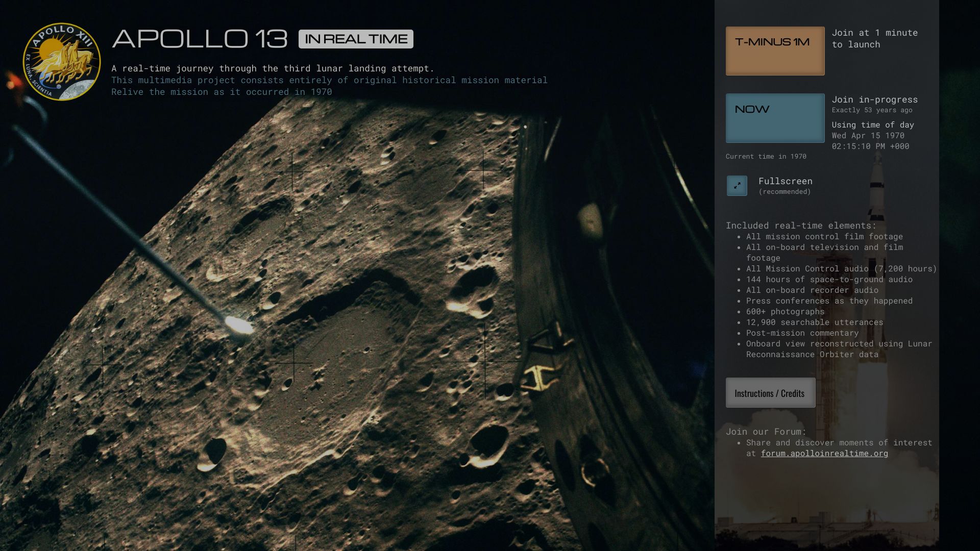Click the 'Wed Apr 15 1970' date
980x551 pixels.
868,136
